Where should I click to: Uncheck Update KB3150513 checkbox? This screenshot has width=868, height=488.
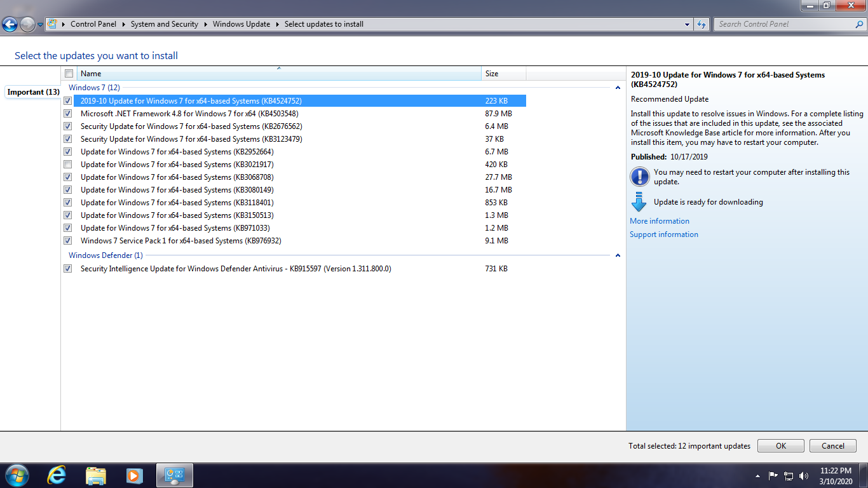[68, 215]
